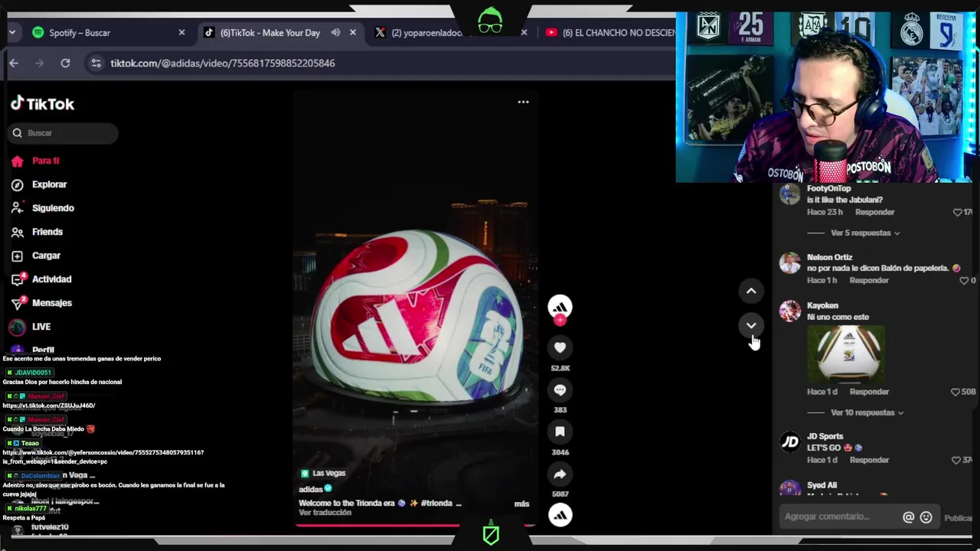The width and height of the screenshot is (980, 551).
Task: Open video three-dot options menu
Action: [523, 102]
